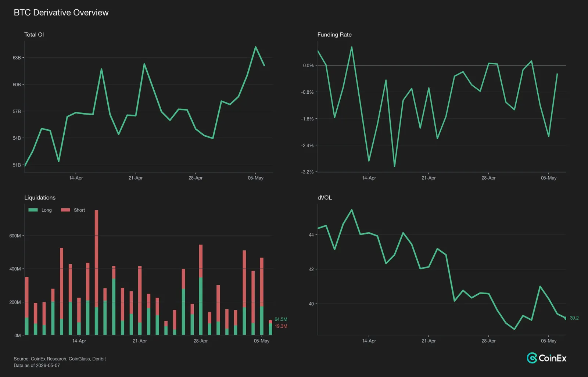Click the 42 axis label in dVOL
Screen dimensions: 588x377
coord(311,269)
